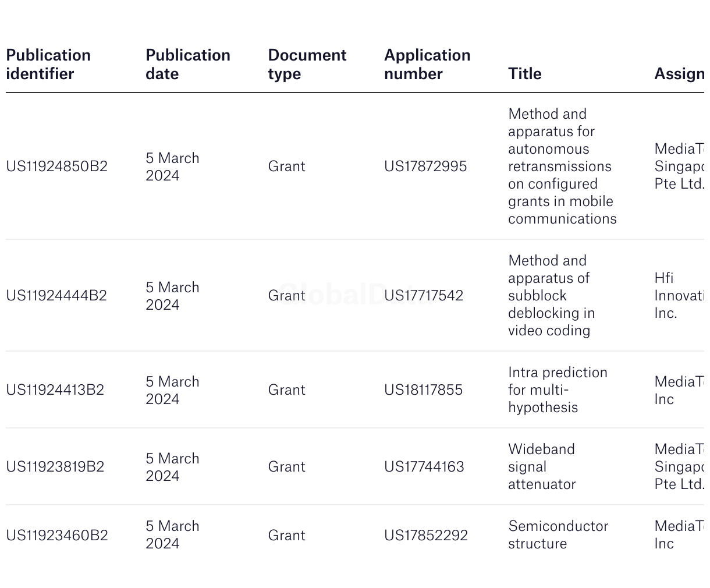710x588 pixels.
Task: Click the Publication identifier column header
Action: pos(48,65)
